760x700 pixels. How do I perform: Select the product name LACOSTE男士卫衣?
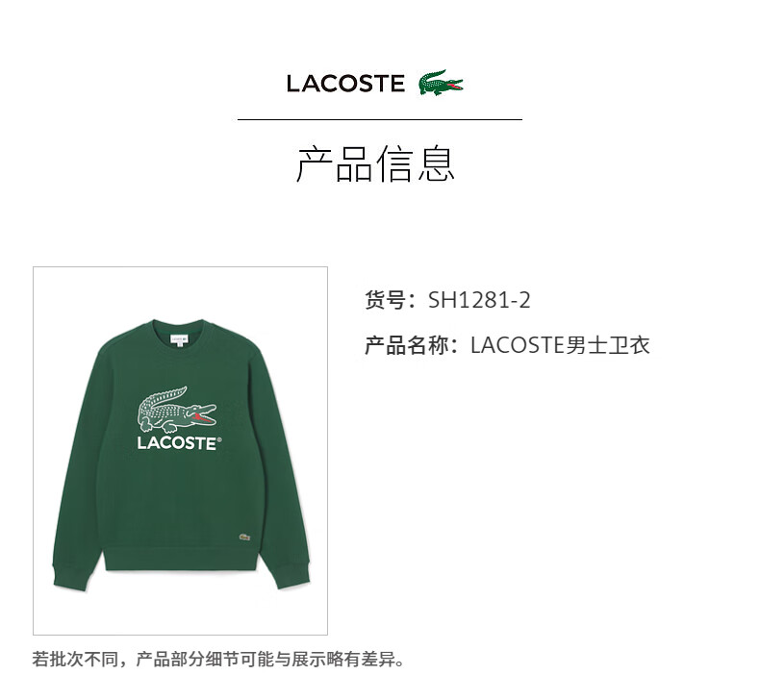click(560, 345)
